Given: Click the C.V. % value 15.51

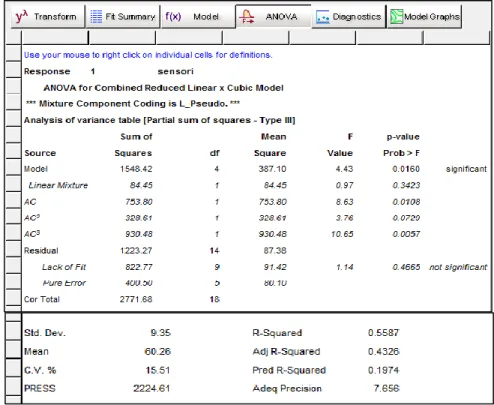Looking at the screenshot, I should pyautogui.click(x=158, y=370).
